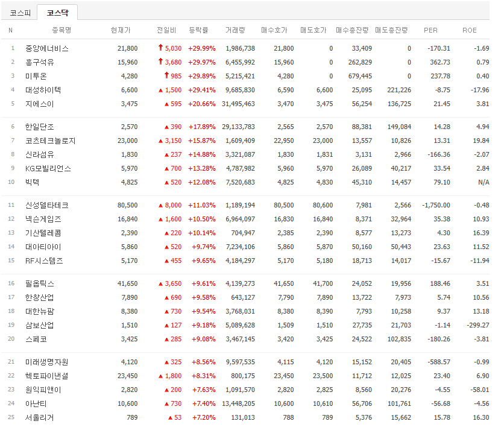The image size is (504, 427).
Task: Open stock 넥슨게임즈
Action: (x=43, y=220)
